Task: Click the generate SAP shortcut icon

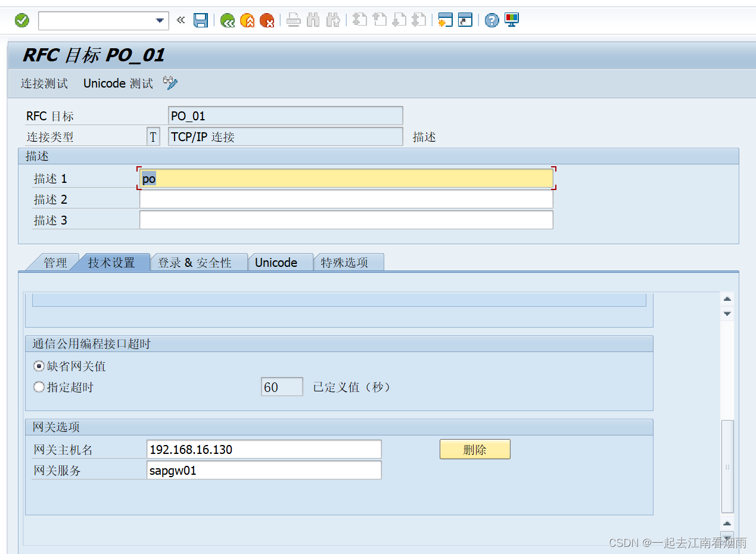Action: tap(465, 20)
